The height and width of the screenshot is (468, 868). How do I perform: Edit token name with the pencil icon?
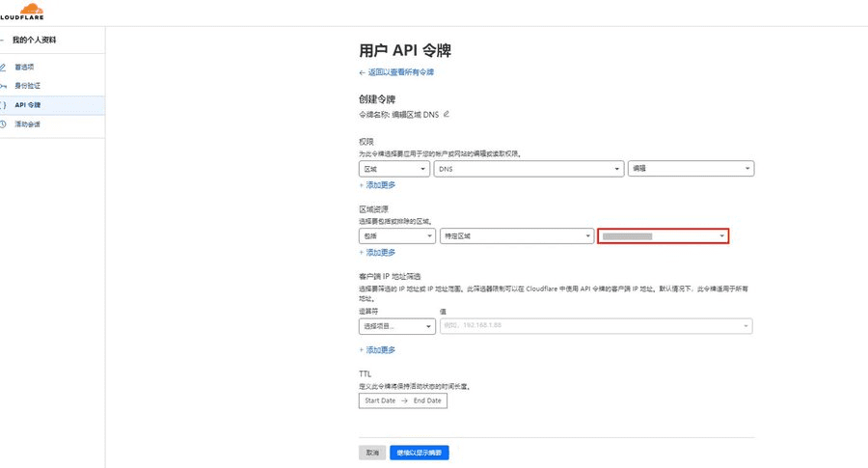pyautogui.click(x=447, y=114)
